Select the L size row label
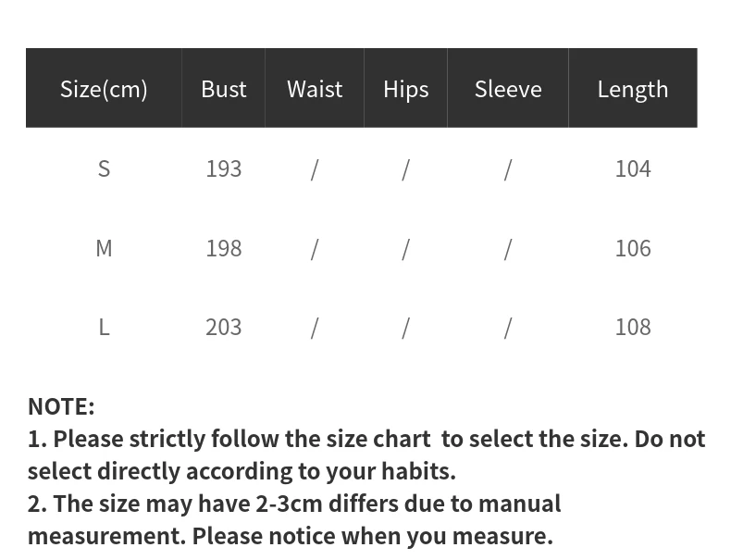The width and height of the screenshot is (731, 560). pos(104,328)
